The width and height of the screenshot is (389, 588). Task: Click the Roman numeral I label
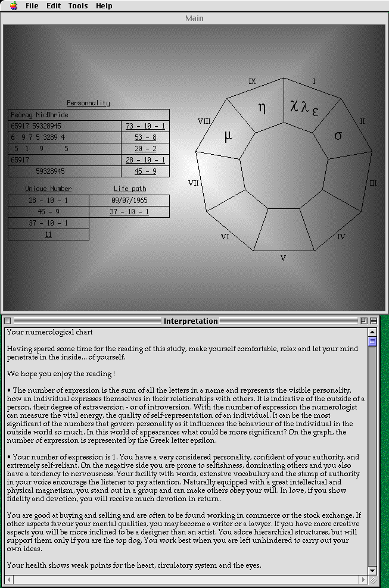tap(314, 81)
